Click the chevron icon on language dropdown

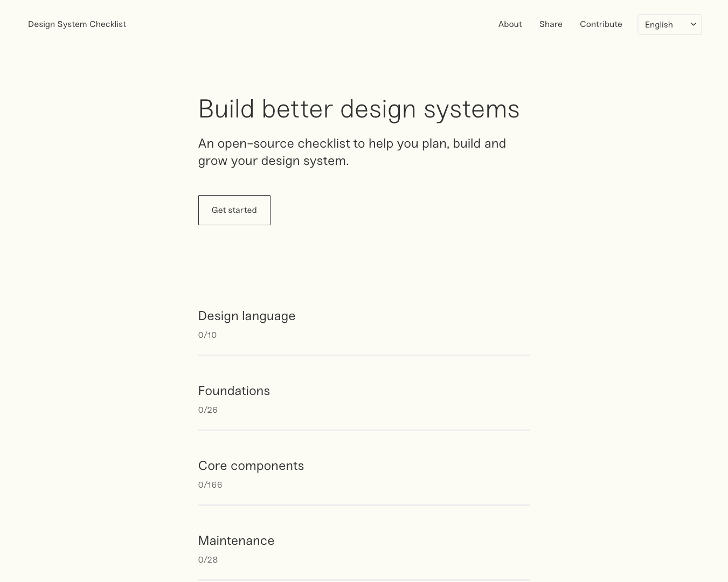[693, 24]
